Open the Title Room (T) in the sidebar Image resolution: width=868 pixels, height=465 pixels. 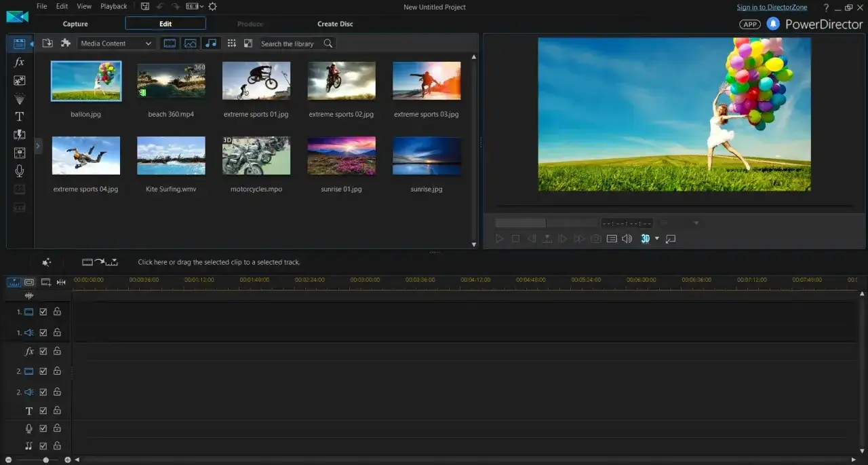point(19,117)
